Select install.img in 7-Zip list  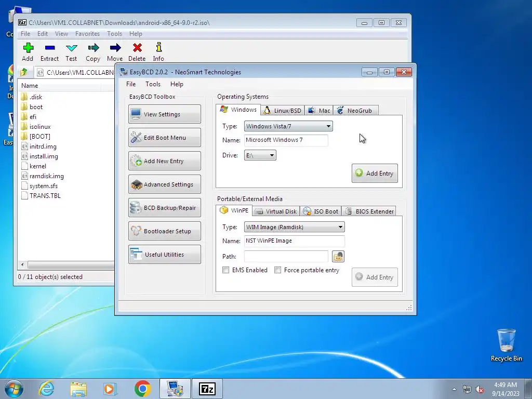(x=39, y=156)
